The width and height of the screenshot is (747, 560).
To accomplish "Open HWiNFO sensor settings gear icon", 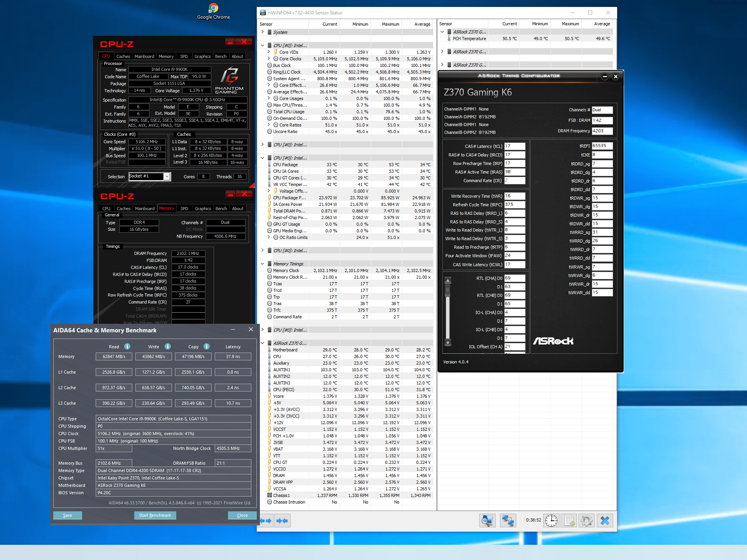I will click(587, 520).
